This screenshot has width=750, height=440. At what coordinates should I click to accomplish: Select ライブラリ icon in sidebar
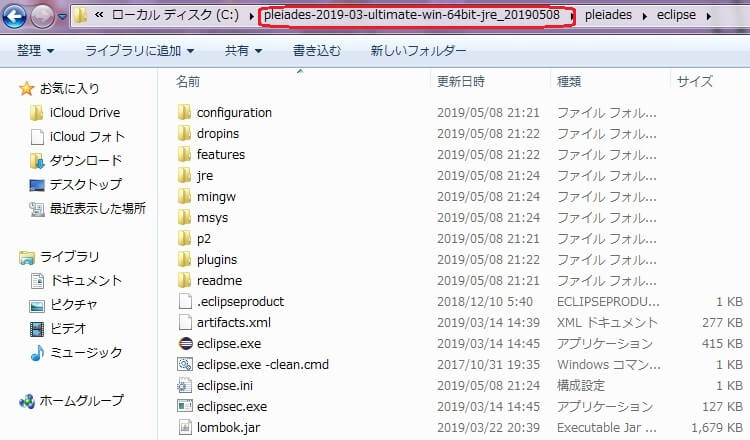pyautogui.click(x=27, y=258)
